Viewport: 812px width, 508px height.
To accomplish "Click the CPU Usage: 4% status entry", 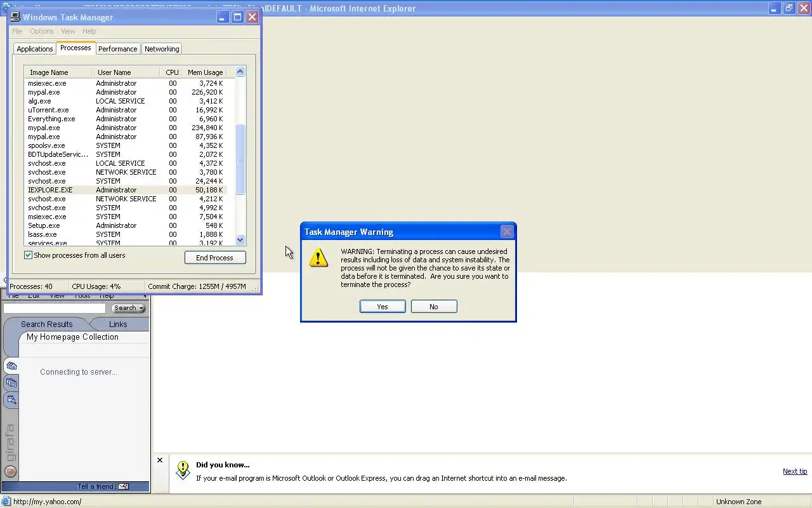I will [96, 286].
